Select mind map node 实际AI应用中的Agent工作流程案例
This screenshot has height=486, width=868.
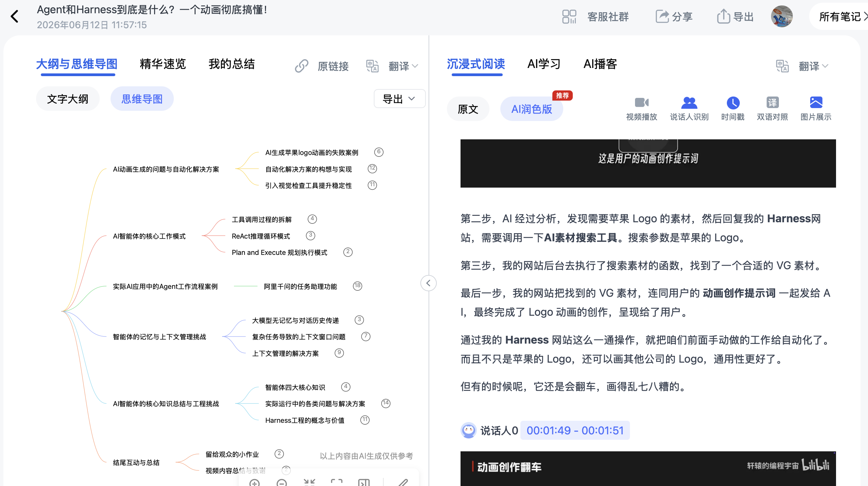[x=165, y=286]
